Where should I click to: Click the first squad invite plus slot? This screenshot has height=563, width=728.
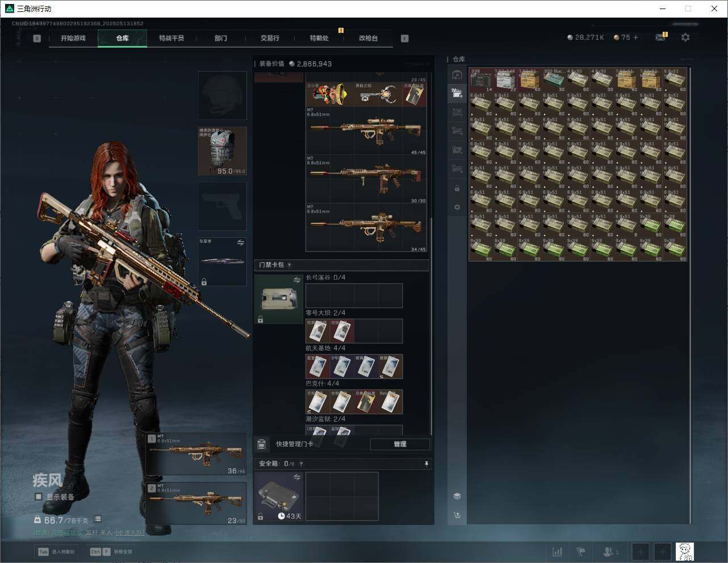641,551
